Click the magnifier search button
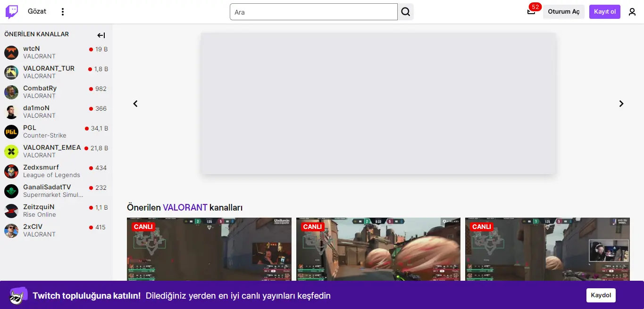 pyautogui.click(x=405, y=12)
